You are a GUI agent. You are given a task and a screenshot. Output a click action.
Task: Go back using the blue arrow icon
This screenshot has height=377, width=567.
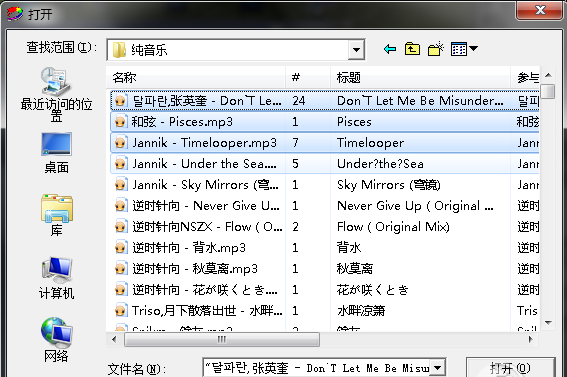[389, 49]
